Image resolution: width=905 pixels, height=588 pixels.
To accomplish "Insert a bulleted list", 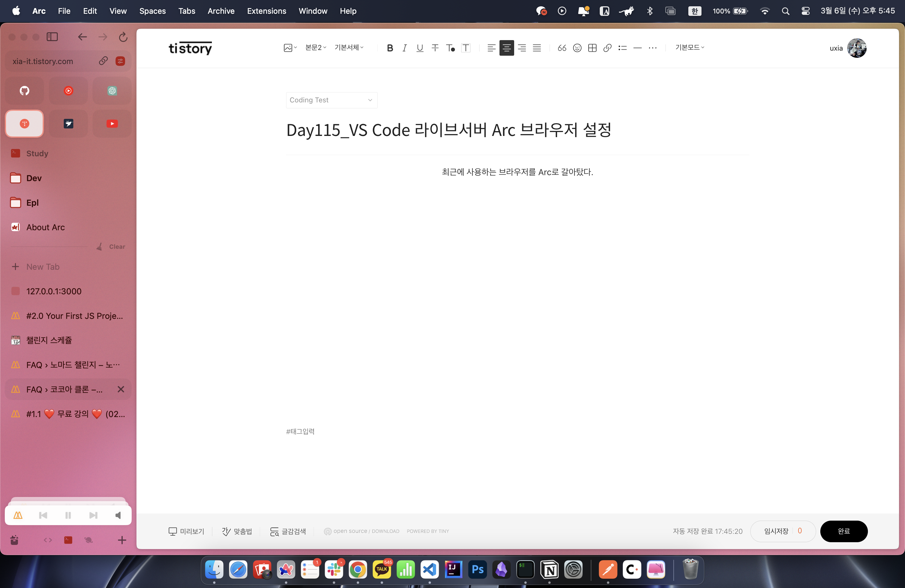I will click(622, 48).
